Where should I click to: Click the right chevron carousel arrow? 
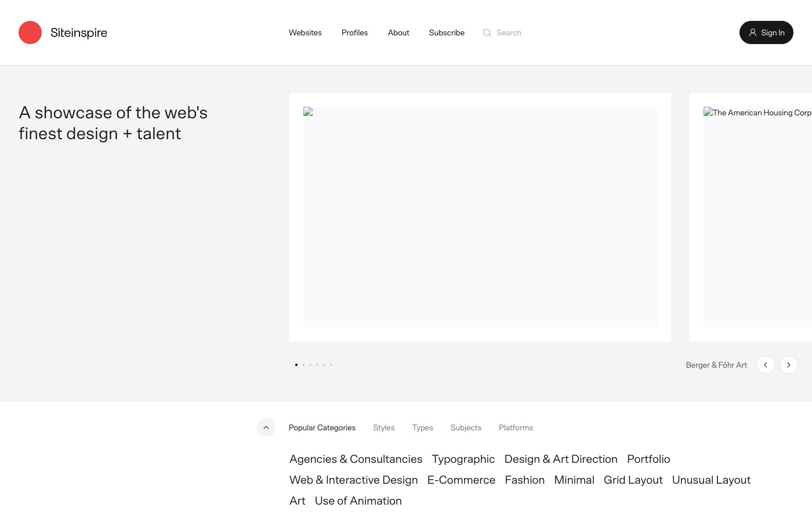pos(789,365)
